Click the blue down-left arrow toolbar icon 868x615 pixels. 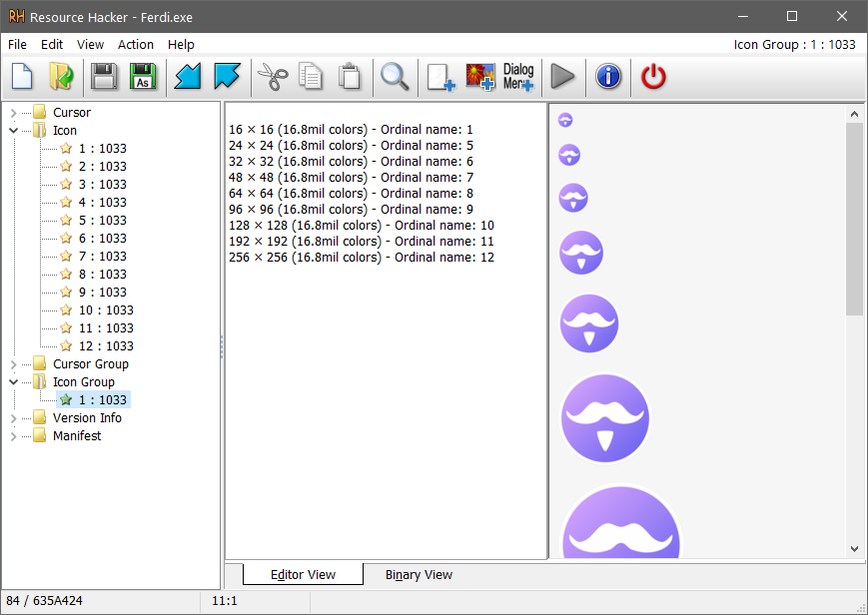[188, 77]
